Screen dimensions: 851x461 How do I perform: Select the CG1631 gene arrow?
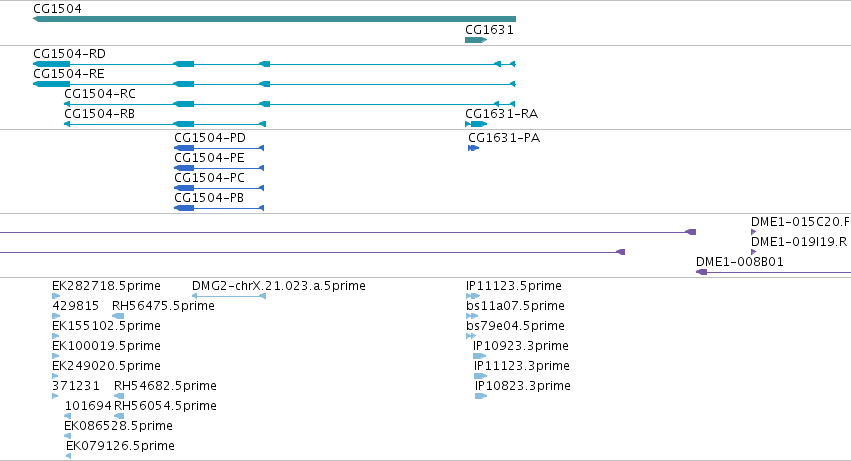click(476, 40)
